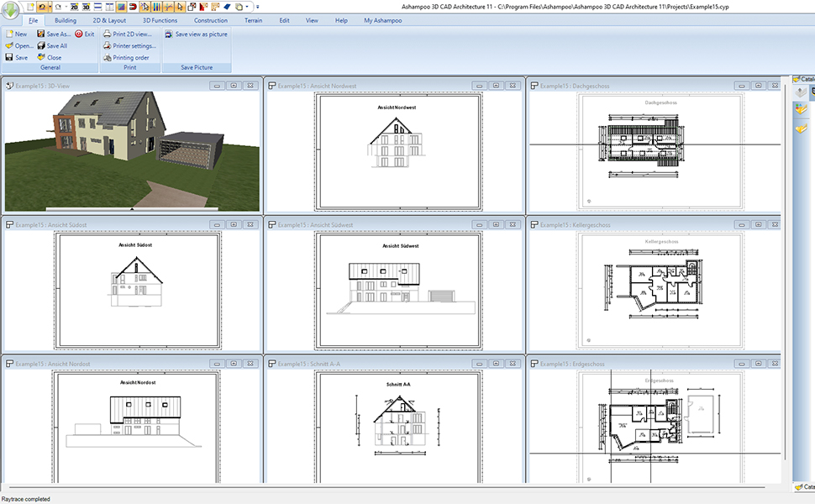Image resolution: width=815 pixels, height=504 pixels.
Task: Go to the Terrain ribbon tab
Action: click(x=253, y=20)
